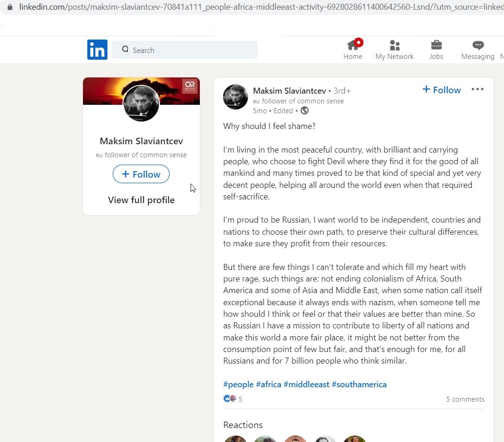Open the post's three-dot options menu
The height and width of the screenshot is (442, 504).
click(x=477, y=90)
